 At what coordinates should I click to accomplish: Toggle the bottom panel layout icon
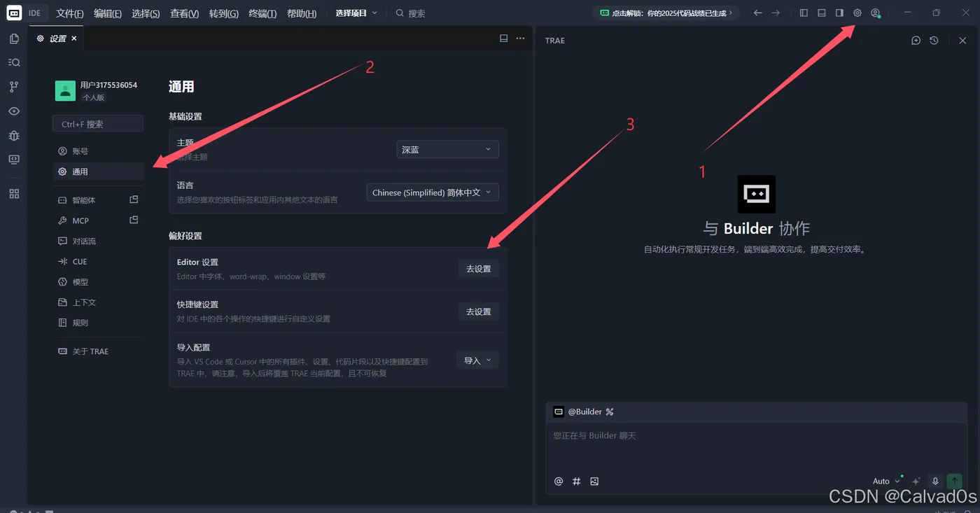coord(822,13)
